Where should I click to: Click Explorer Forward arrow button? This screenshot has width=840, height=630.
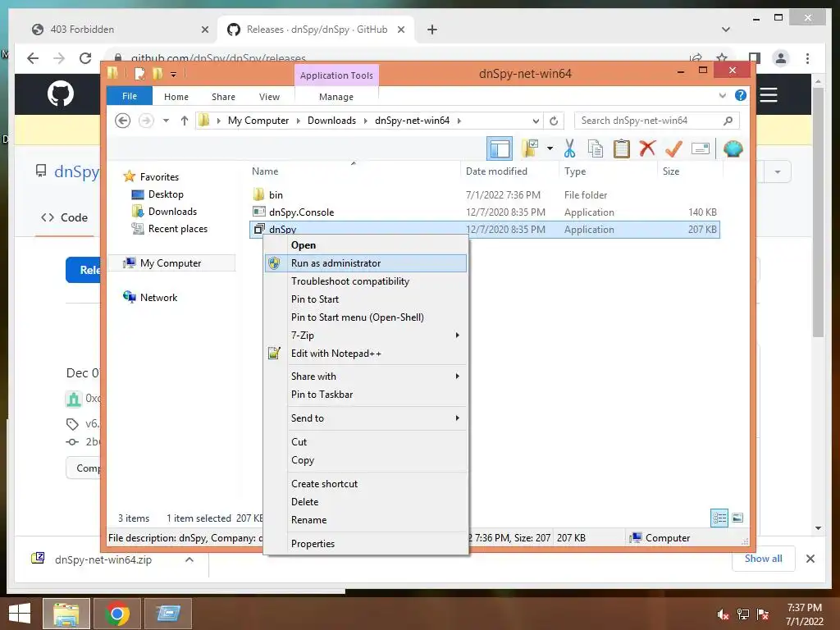pyautogui.click(x=146, y=121)
